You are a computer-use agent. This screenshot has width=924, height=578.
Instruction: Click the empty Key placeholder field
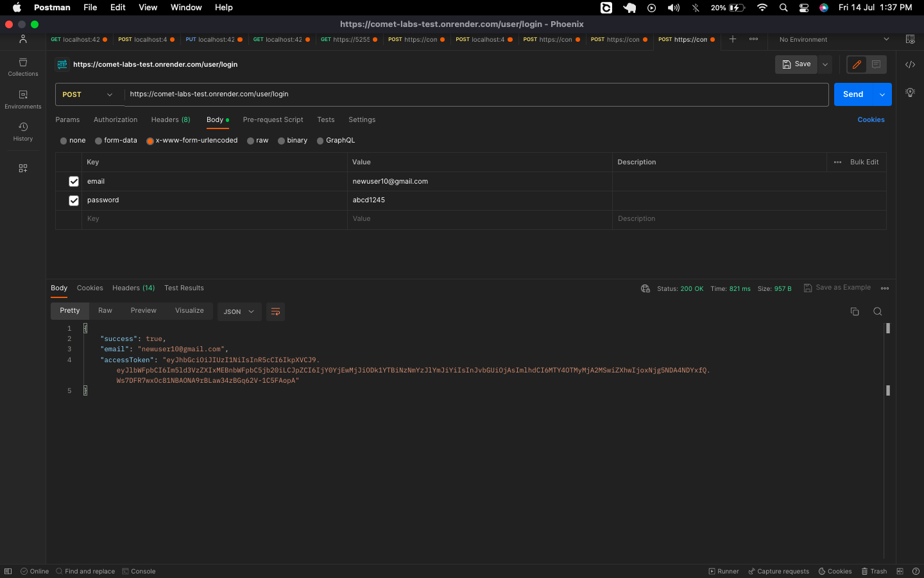pos(214,219)
